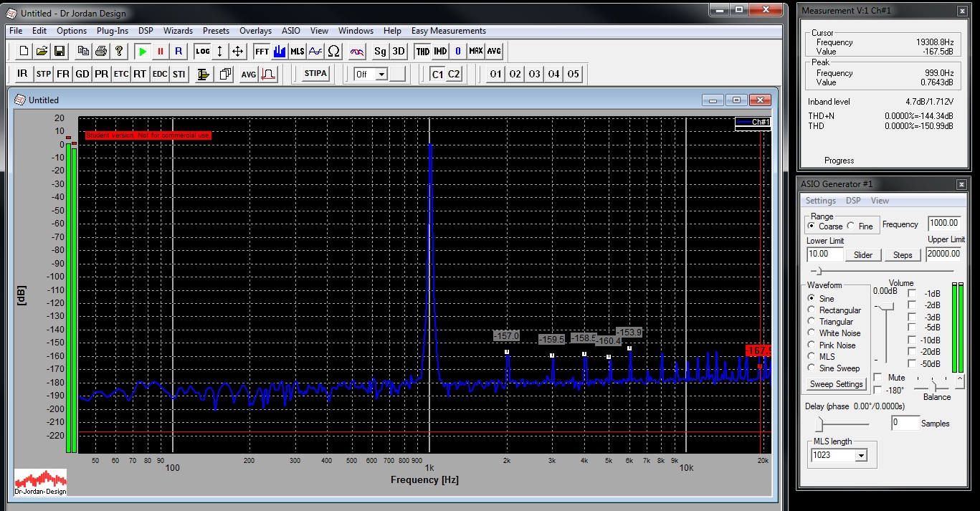Choose overlay slot 01
Viewport: 980px width, 511px height.
[x=495, y=74]
